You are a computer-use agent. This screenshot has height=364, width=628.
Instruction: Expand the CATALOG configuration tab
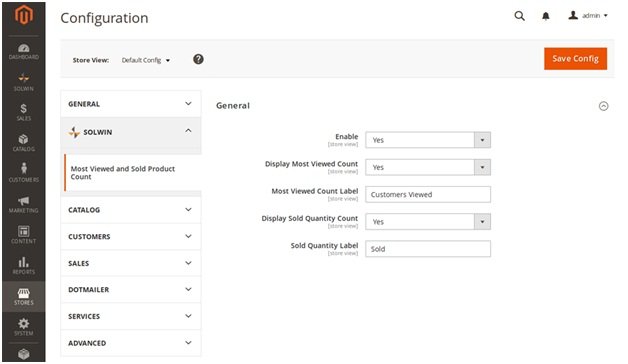pyautogui.click(x=131, y=210)
